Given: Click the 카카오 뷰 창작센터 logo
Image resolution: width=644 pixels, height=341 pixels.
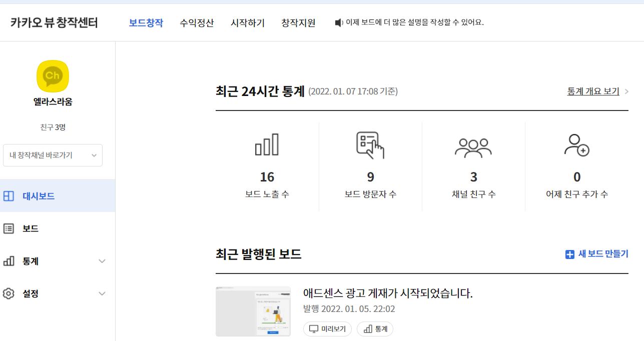Looking at the screenshot, I should pyautogui.click(x=54, y=22).
